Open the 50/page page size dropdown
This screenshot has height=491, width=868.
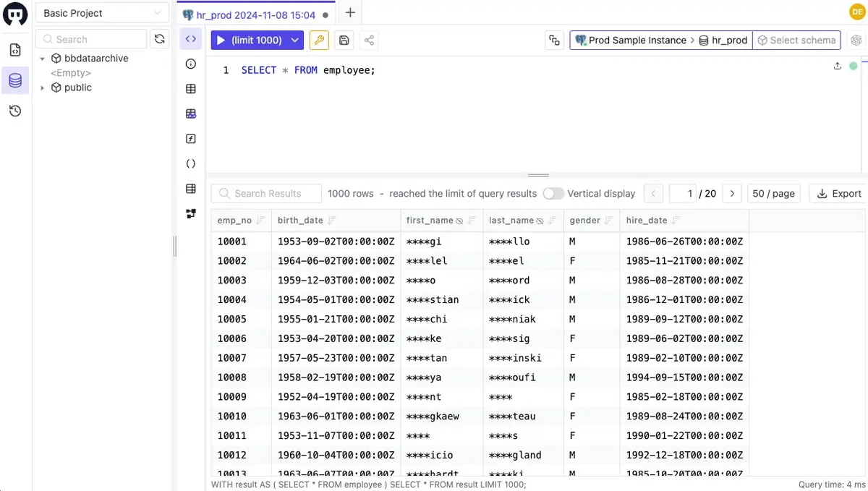[773, 193]
